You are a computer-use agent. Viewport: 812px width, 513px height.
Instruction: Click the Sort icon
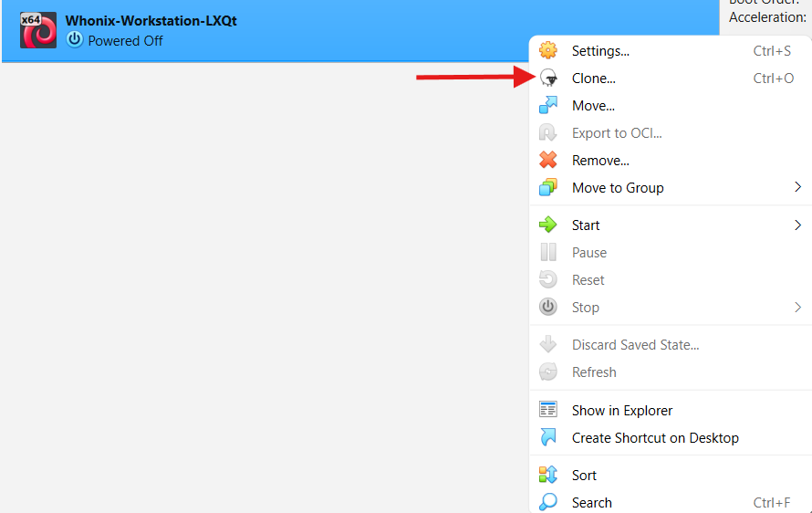(x=548, y=476)
